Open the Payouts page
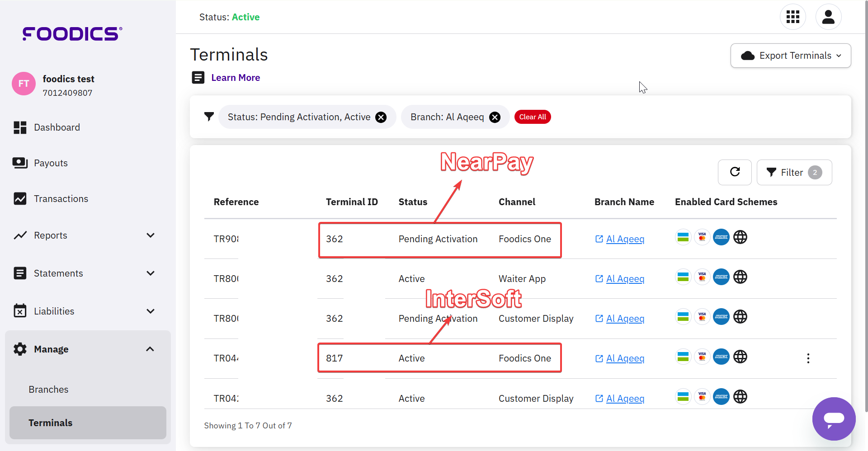Image resolution: width=868 pixels, height=451 pixels. [51, 163]
